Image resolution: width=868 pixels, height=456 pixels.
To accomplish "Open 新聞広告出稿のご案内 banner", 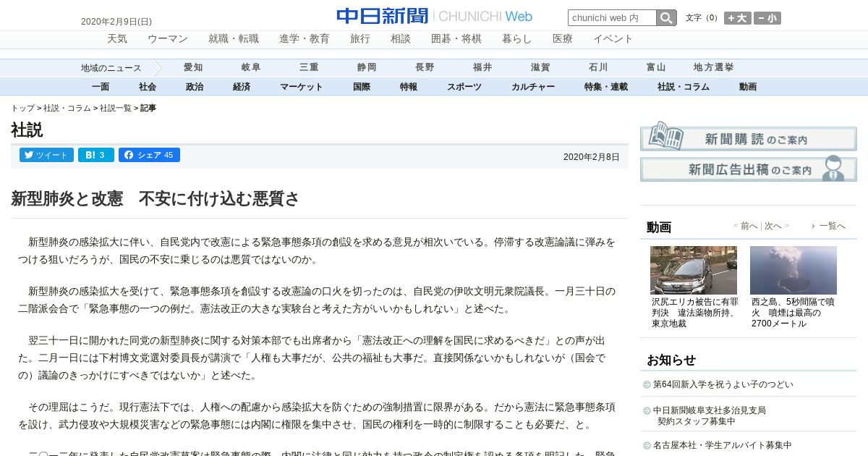I will [x=748, y=168].
